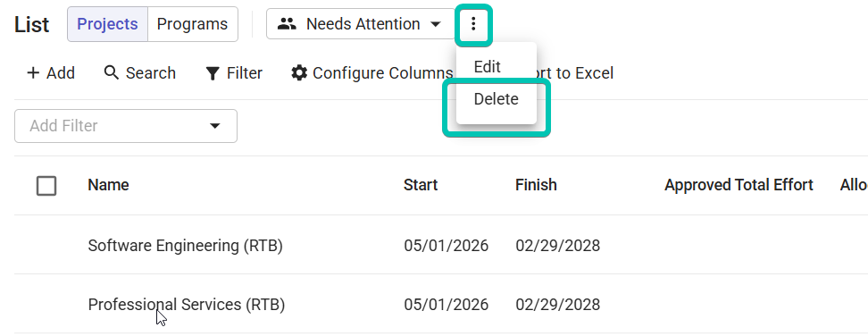
Task: Sort by the Finish column header
Action: (x=536, y=185)
